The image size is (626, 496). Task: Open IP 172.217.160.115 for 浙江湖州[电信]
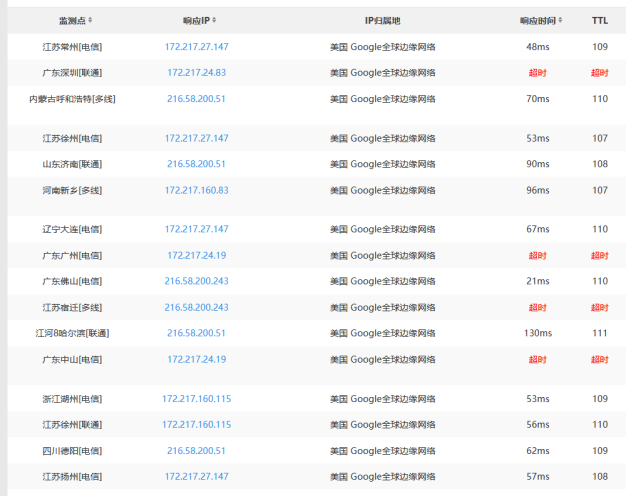click(196, 399)
